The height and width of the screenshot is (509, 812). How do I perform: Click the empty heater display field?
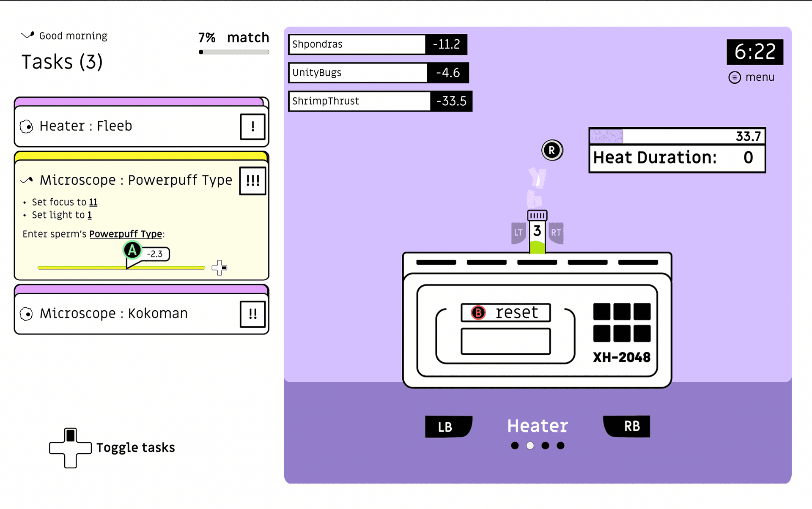(x=506, y=342)
